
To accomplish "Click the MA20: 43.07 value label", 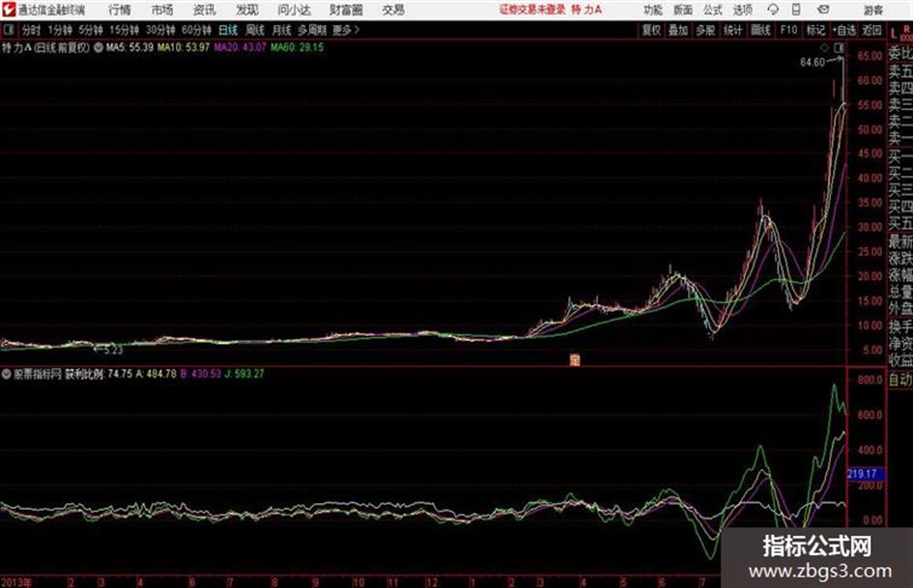I will 240,47.
